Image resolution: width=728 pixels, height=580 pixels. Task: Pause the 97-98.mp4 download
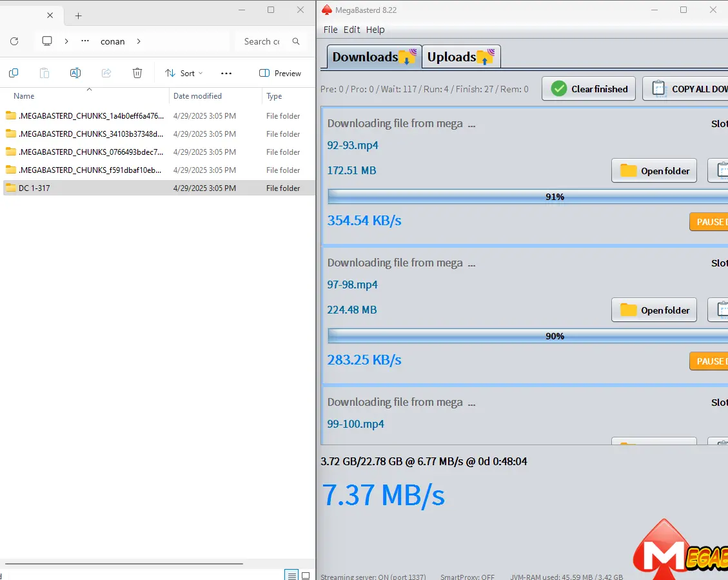point(709,361)
